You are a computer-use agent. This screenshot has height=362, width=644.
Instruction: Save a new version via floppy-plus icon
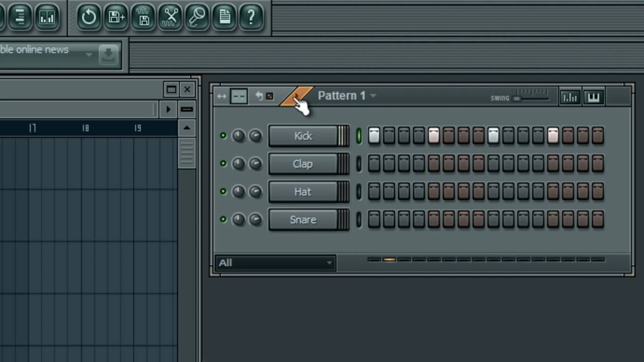pos(116,17)
